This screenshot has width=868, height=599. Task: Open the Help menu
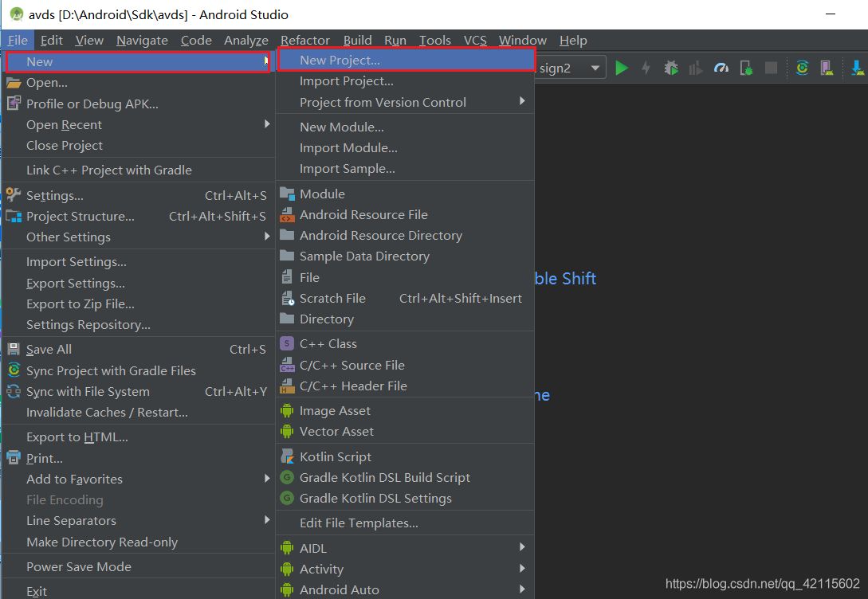click(573, 41)
